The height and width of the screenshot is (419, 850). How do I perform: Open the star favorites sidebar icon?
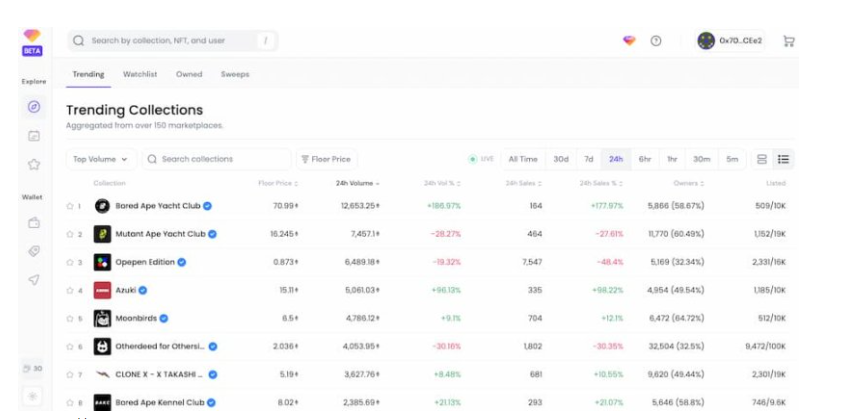pyautogui.click(x=34, y=164)
